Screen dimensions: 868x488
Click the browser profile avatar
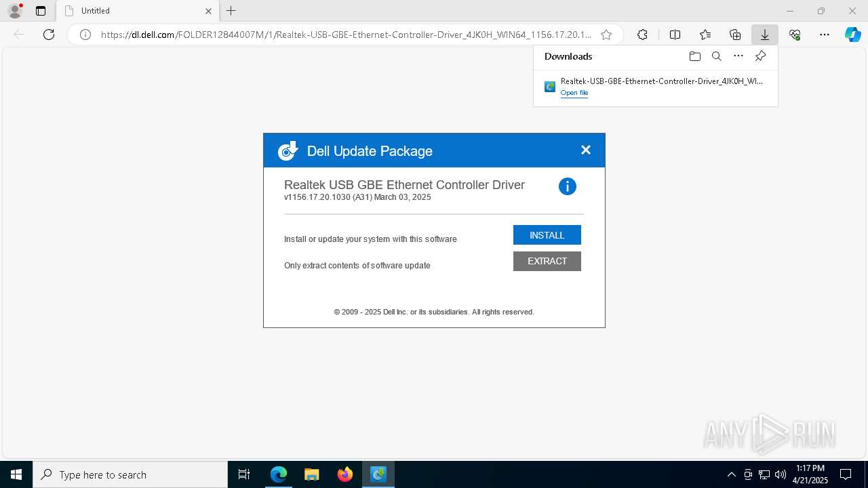pos(15,11)
